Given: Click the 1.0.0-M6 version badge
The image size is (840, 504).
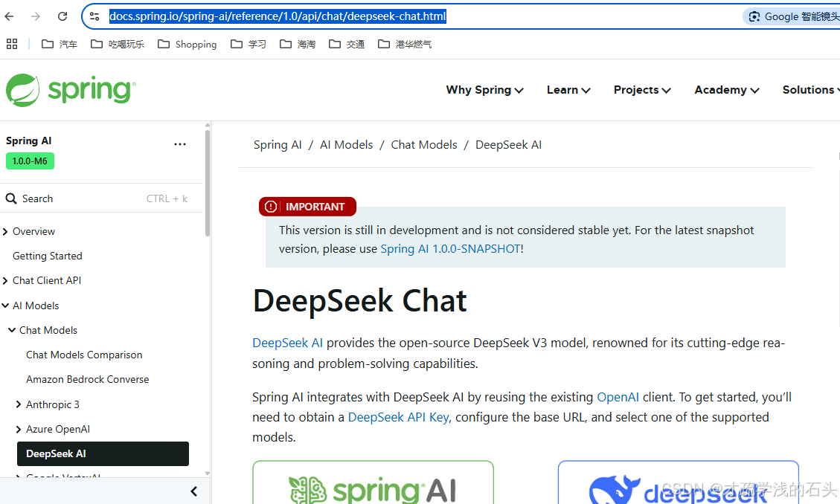Looking at the screenshot, I should point(30,161).
